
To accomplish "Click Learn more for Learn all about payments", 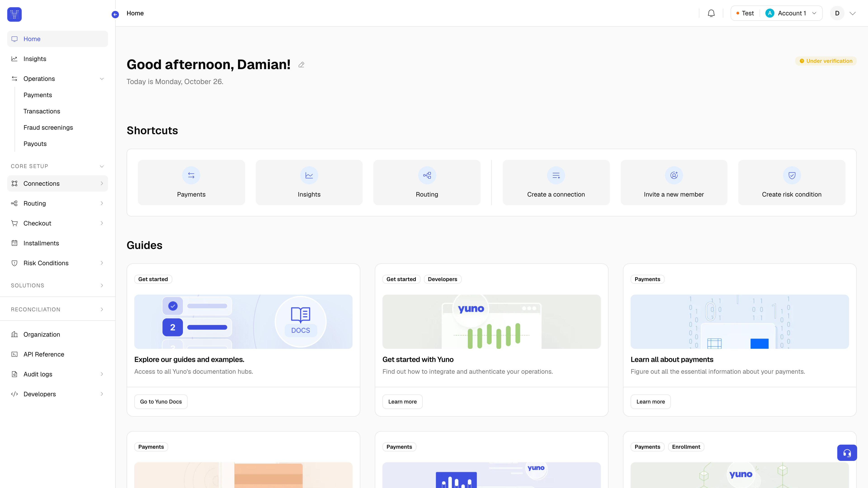I will click(x=650, y=402).
